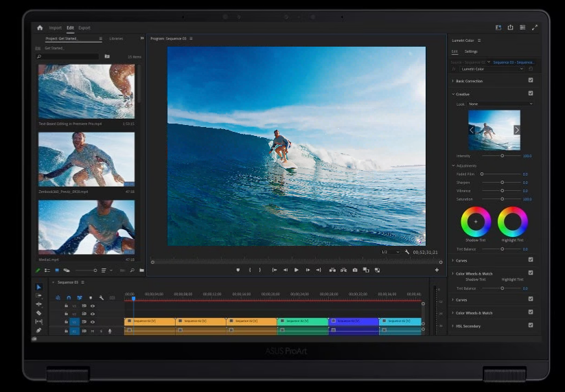Open the Look dropdown in Creative
The image size is (565, 392).
pyautogui.click(x=500, y=104)
